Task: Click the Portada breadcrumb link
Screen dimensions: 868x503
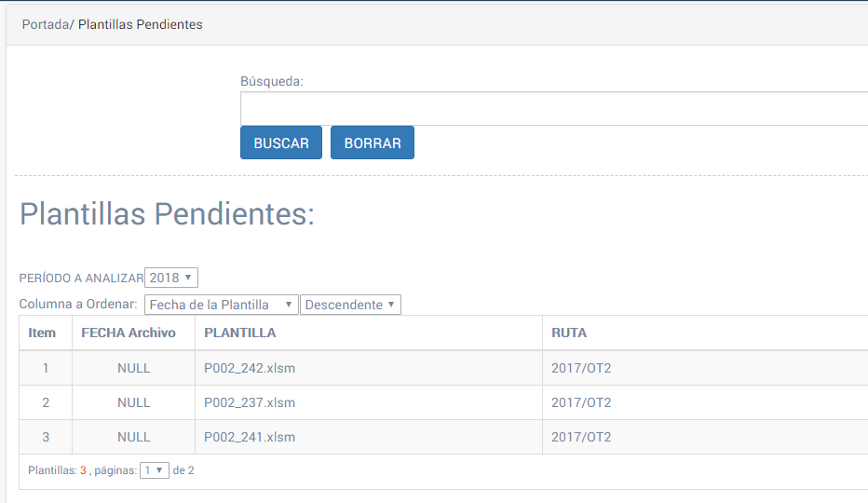Action: pyautogui.click(x=45, y=24)
